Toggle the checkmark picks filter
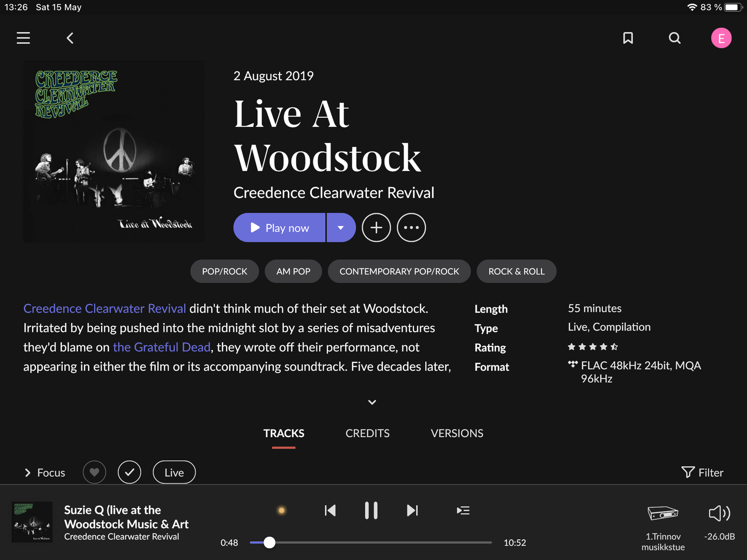The height and width of the screenshot is (560, 747). pos(130,472)
